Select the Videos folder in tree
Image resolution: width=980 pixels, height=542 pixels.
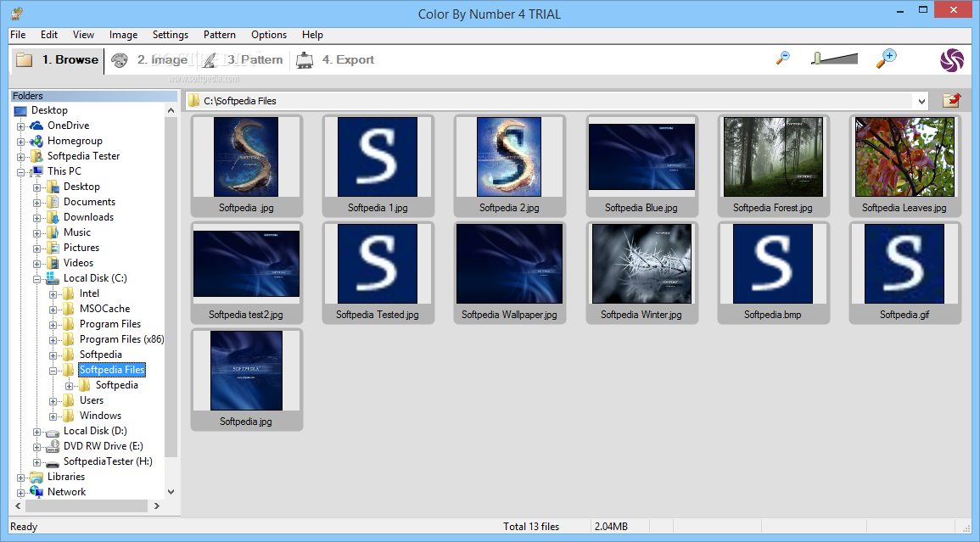tap(78, 263)
